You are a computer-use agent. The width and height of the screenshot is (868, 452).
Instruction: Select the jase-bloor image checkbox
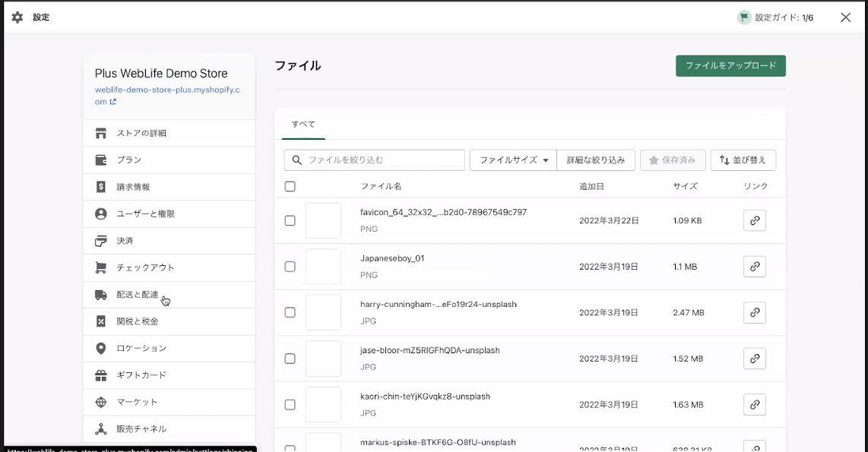(290, 359)
